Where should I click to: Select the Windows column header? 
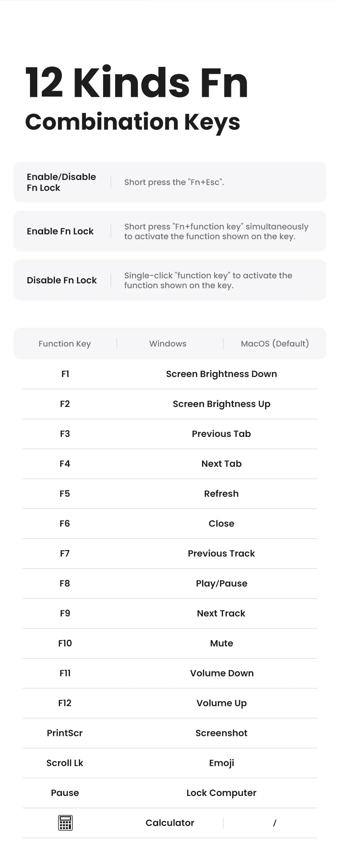click(168, 344)
